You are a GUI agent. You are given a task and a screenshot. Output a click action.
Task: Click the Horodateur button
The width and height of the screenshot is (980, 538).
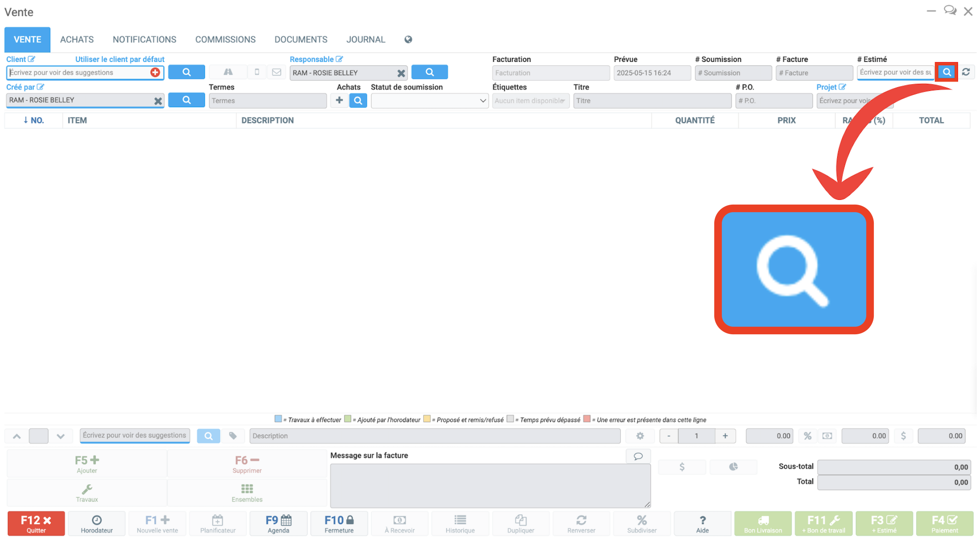pos(97,523)
